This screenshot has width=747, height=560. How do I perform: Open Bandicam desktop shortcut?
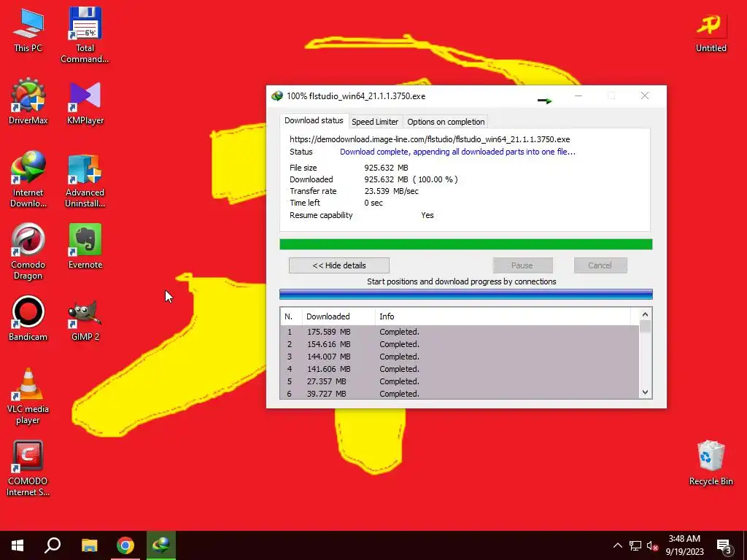pyautogui.click(x=28, y=319)
